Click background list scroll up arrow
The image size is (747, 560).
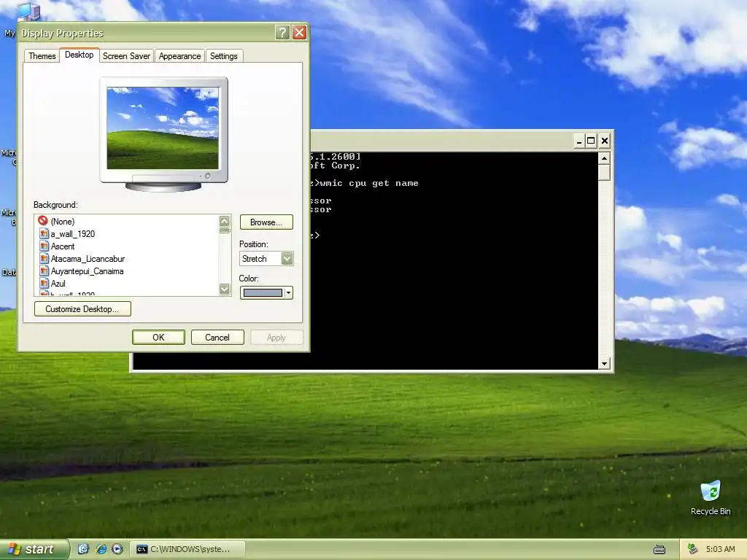point(225,221)
